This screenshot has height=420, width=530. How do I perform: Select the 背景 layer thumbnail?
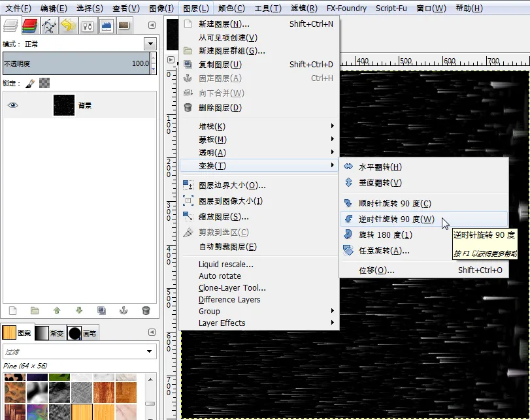pos(64,105)
